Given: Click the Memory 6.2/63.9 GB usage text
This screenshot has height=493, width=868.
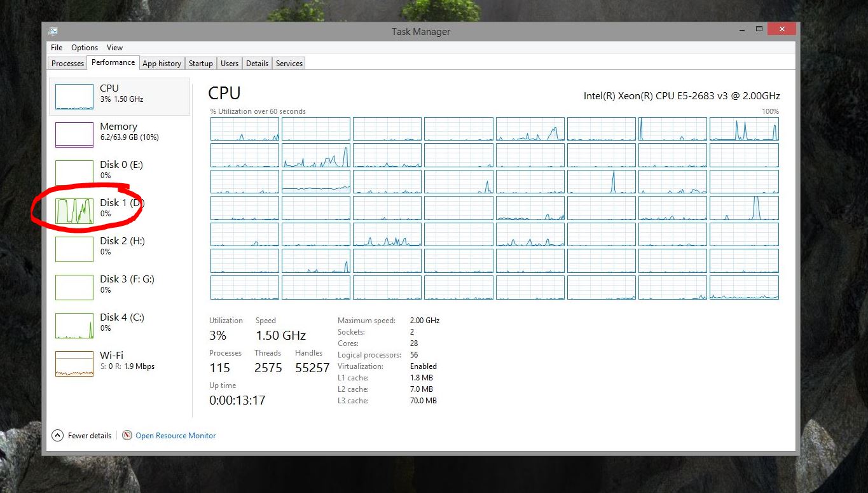Looking at the screenshot, I should tap(129, 137).
